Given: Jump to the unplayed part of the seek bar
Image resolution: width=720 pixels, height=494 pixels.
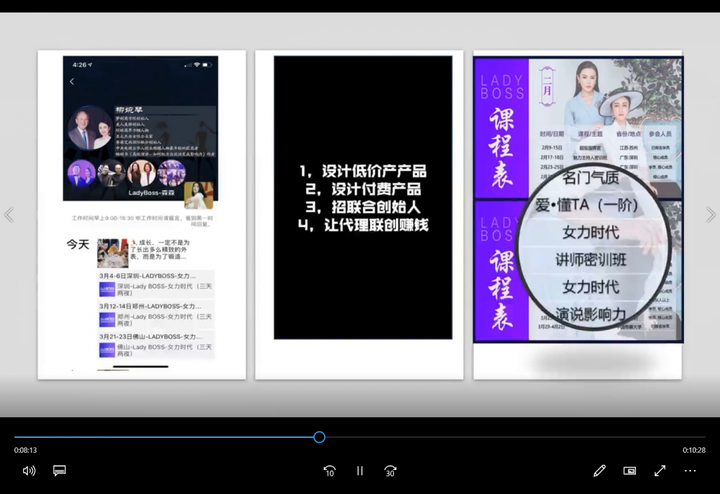Looking at the screenshot, I should [x=515, y=437].
